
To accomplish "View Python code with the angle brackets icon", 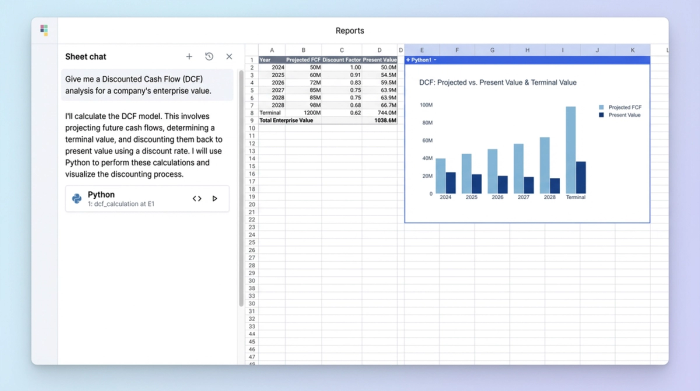I will click(197, 199).
